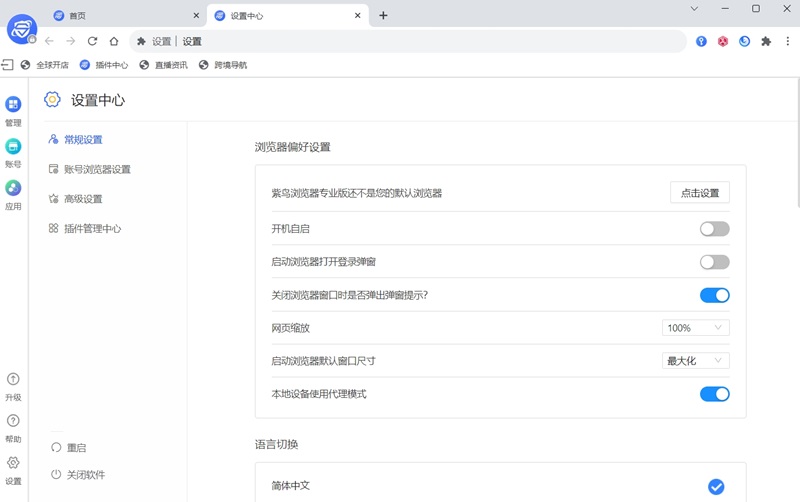Screen dimensions: 800x502
Task: Open the 插件中心 bookmark
Action: point(104,65)
